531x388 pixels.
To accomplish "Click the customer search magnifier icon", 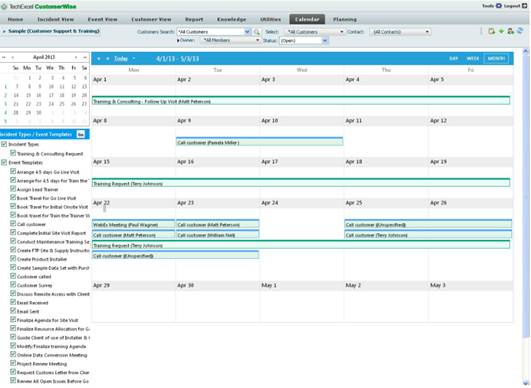I will pos(257,32).
